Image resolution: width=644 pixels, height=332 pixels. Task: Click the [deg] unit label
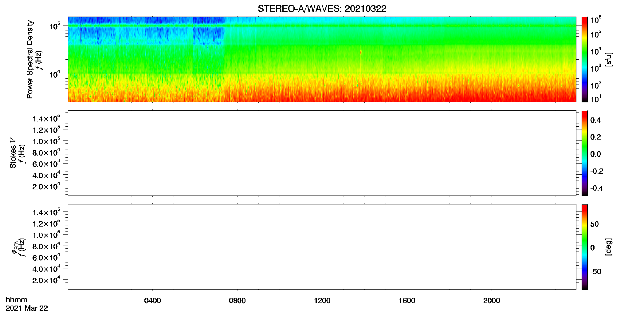609,247
